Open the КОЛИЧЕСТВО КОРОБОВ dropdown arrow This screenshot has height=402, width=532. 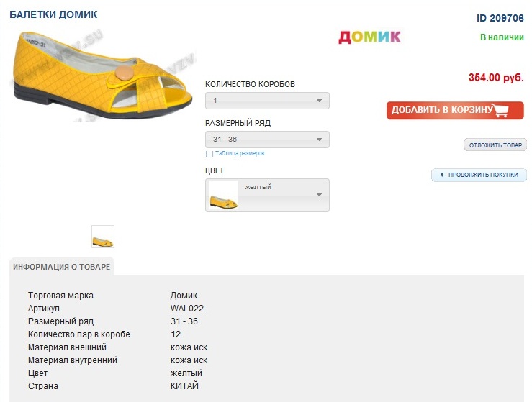[x=319, y=101]
